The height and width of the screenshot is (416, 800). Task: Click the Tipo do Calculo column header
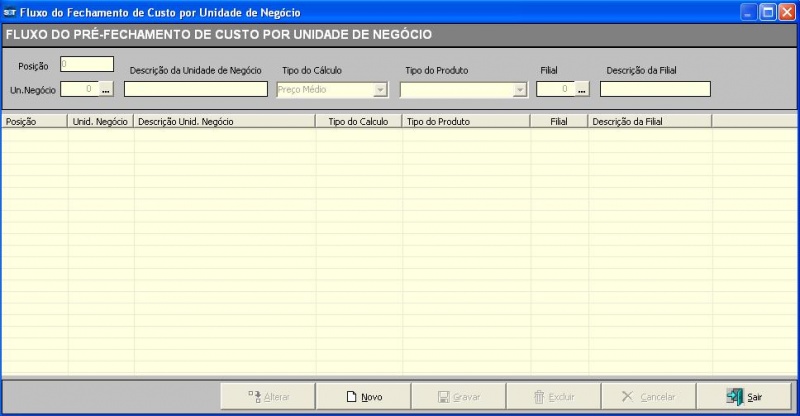358,121
